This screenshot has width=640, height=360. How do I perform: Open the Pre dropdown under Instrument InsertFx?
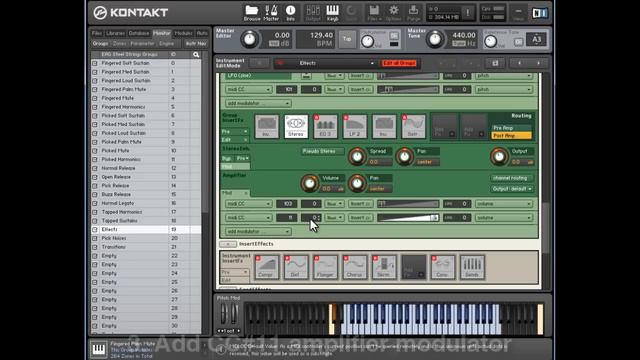coord(235,272)
